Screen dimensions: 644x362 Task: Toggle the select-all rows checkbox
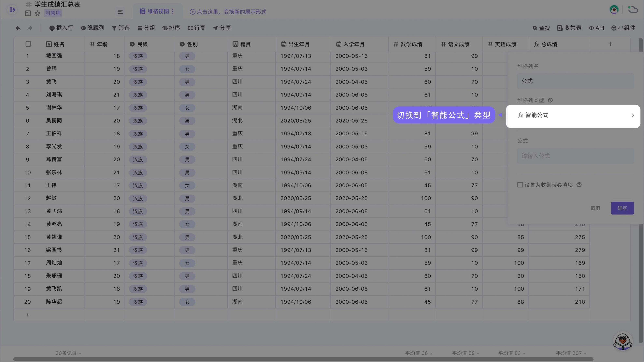28,44
